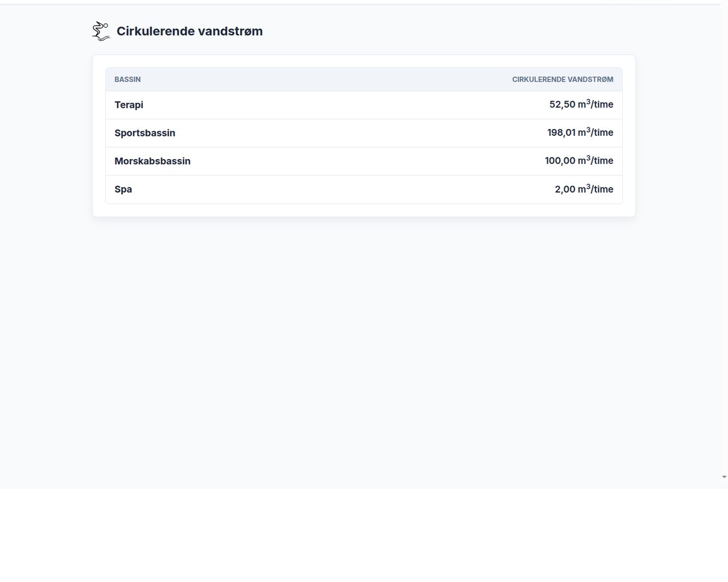Click the 2,00 m³/time value
This screenshot has height=582, width=728.
tap(584, 189)
